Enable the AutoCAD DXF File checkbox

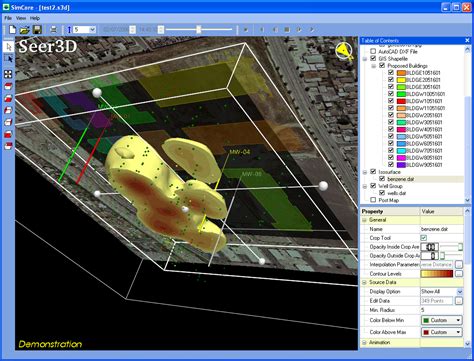pos(373,51)
